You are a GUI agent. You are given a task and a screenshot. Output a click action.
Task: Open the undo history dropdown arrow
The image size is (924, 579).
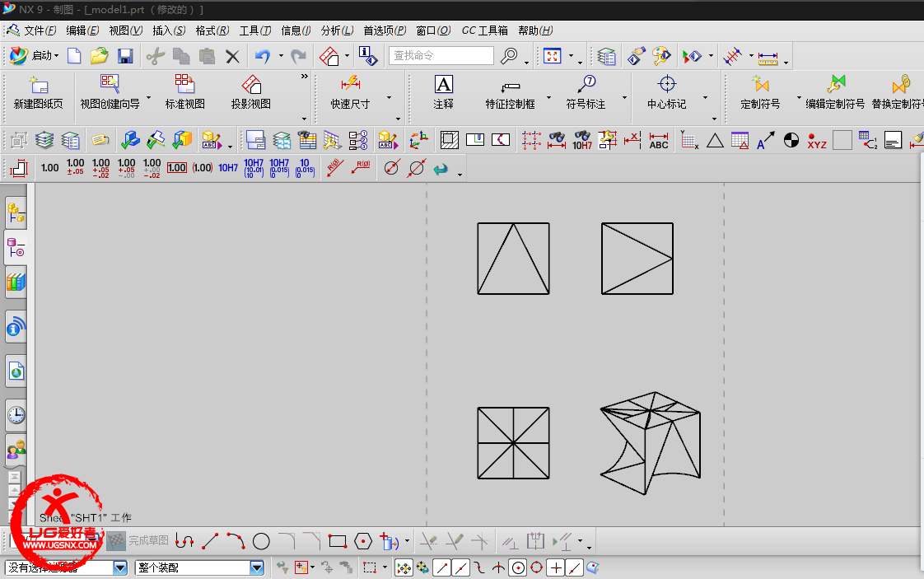point(281,56)
